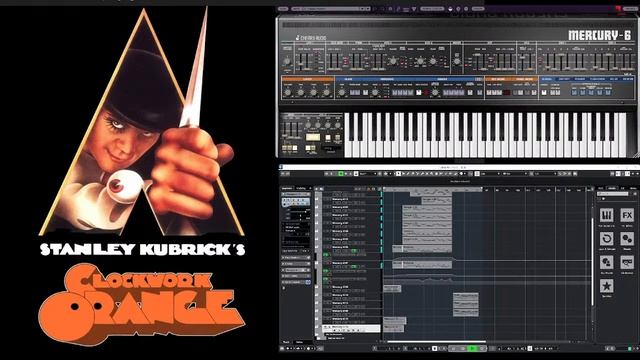Click the lowest white key on Mercury-6 keyboard

click(x=348, y=136)
